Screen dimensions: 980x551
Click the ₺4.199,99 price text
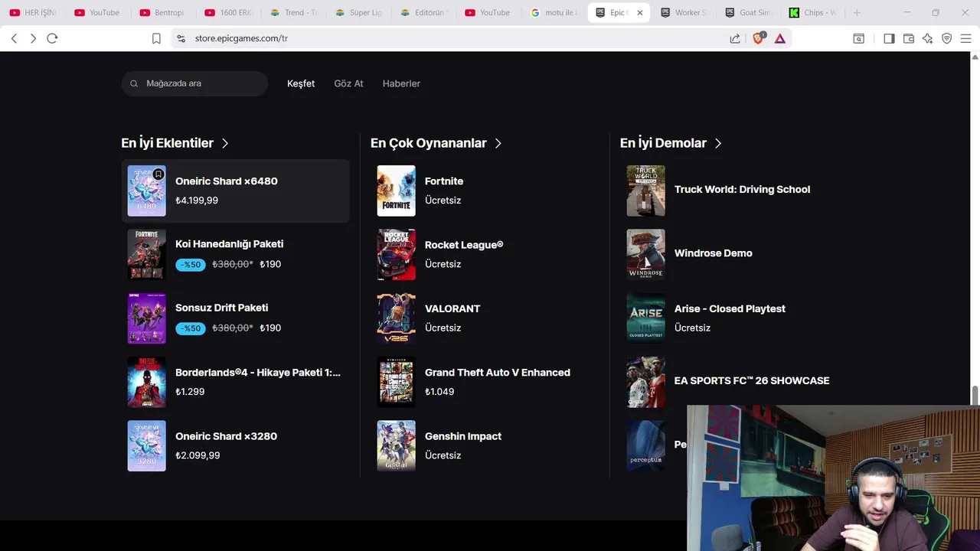197,201
